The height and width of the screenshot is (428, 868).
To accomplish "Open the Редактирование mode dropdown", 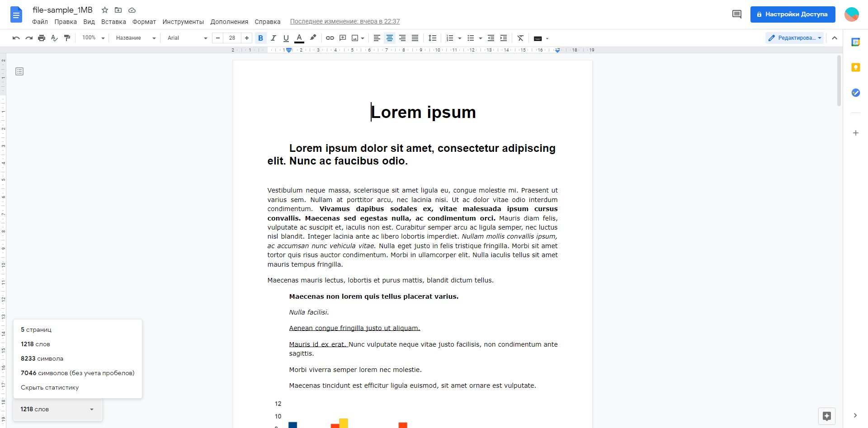I will coord(795,38).
